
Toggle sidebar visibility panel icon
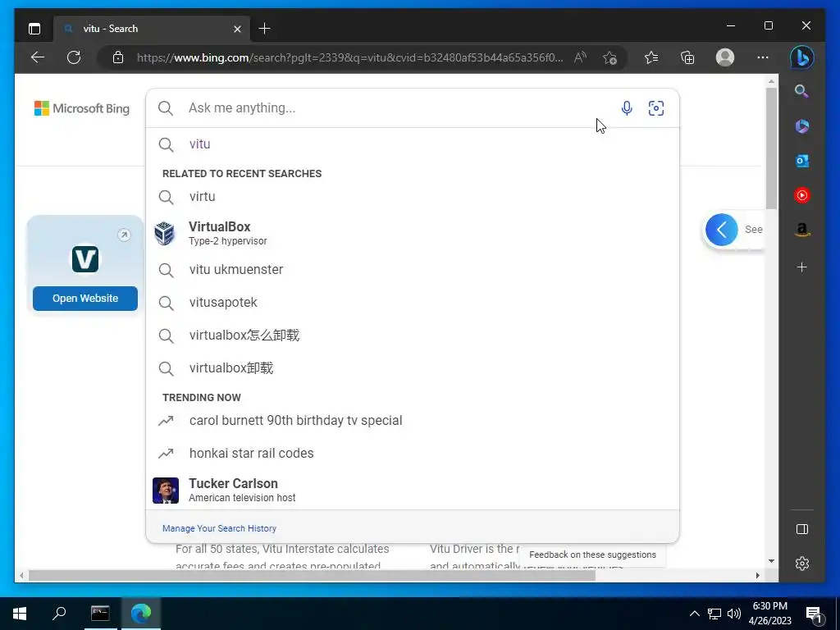pos(802,529)
